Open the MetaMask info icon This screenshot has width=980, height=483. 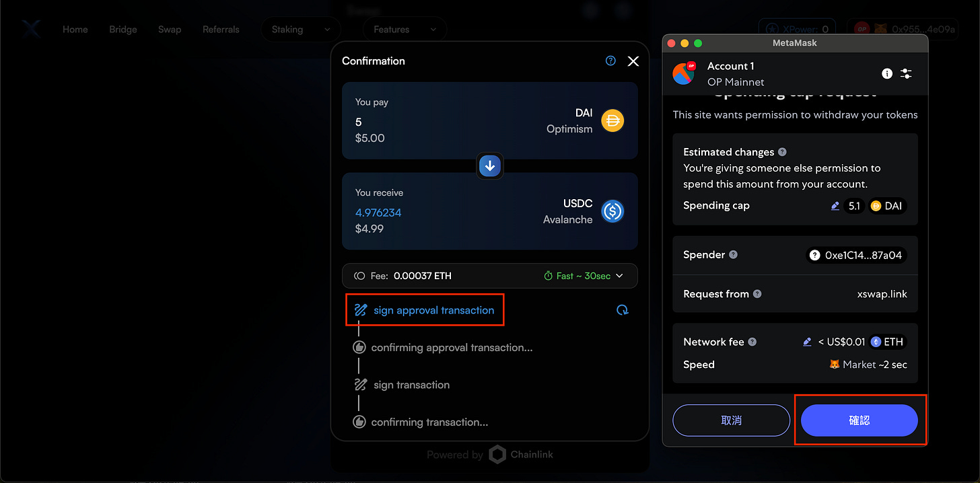coord(887,73)
